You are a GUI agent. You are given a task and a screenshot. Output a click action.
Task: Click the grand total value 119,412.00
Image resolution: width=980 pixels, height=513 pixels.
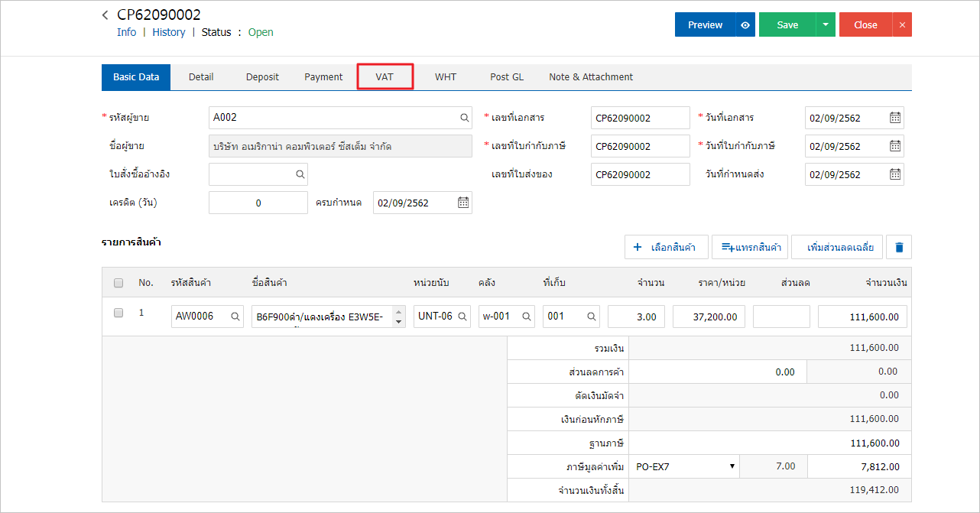[x=875, y=490]
